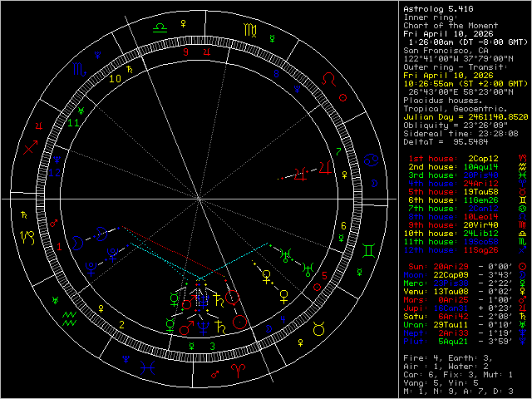
Task: Click the Jupiter position 16Can31
Action: point(451,308)
